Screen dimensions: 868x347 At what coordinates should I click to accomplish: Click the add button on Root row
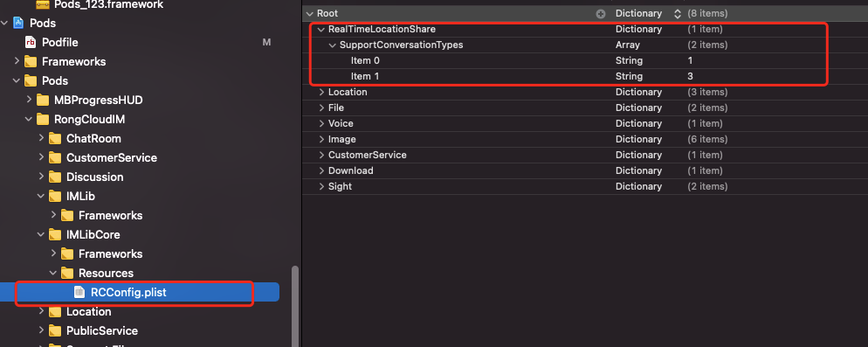point(601,13)
